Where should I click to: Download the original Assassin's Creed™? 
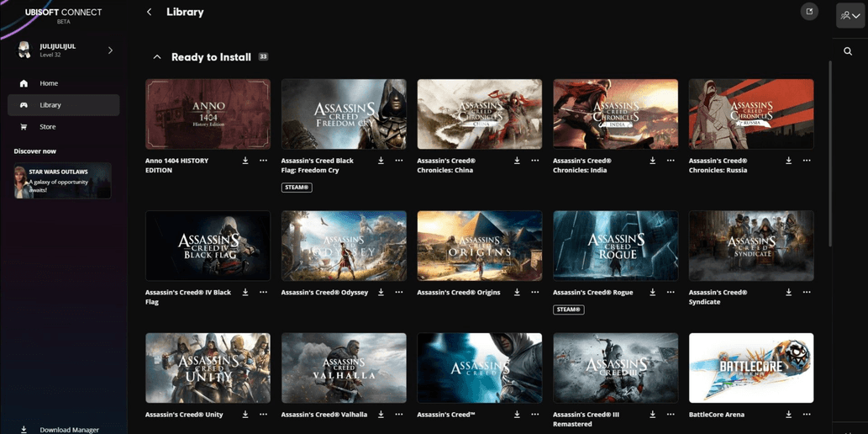517,414
